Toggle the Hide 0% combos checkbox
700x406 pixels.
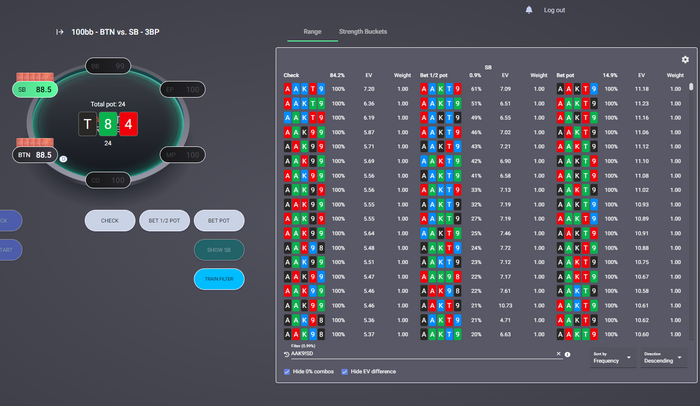click(287, 372)
